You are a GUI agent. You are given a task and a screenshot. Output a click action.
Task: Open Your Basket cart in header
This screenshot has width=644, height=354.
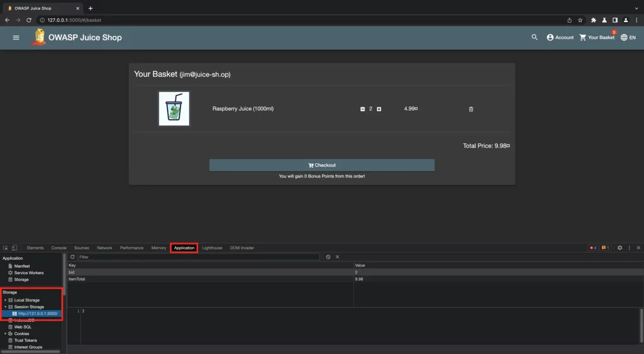597,38
